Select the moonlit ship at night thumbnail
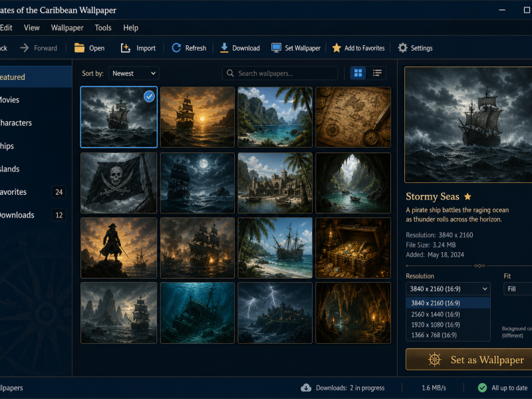Viewport: 532px width, 399px height. pyautogui.click(x=197, y=183)
